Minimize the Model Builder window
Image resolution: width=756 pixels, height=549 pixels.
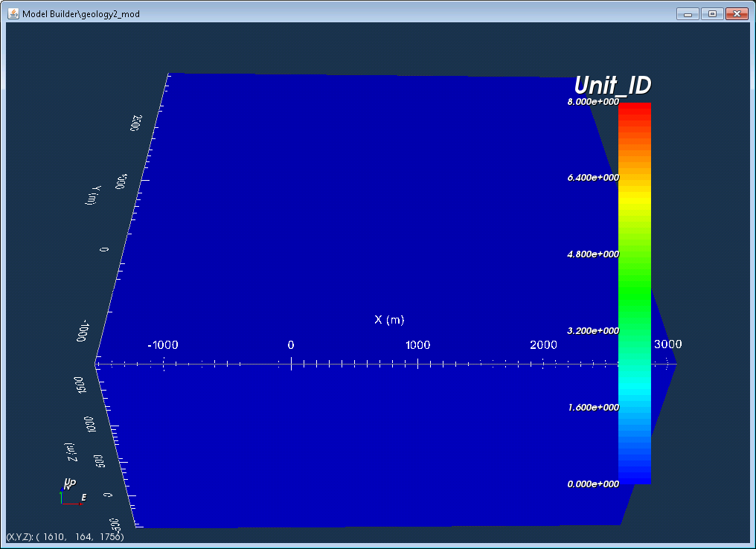click(x=688, y=14)
